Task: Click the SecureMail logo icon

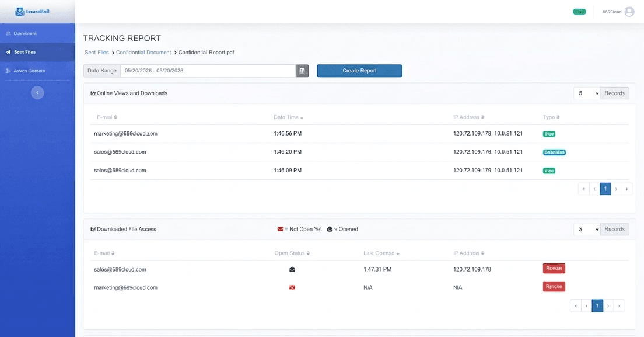Action: coord(20,12)
